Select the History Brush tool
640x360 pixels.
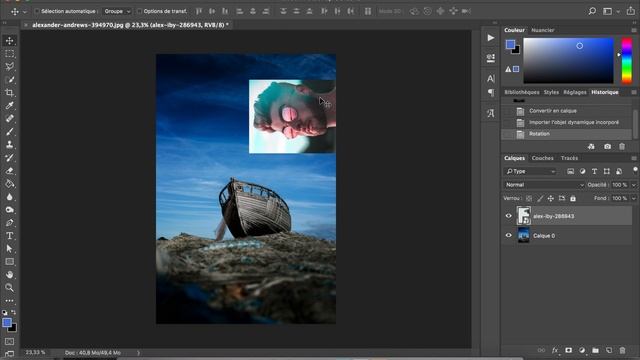pyautogui.click(x=9, y=158)
